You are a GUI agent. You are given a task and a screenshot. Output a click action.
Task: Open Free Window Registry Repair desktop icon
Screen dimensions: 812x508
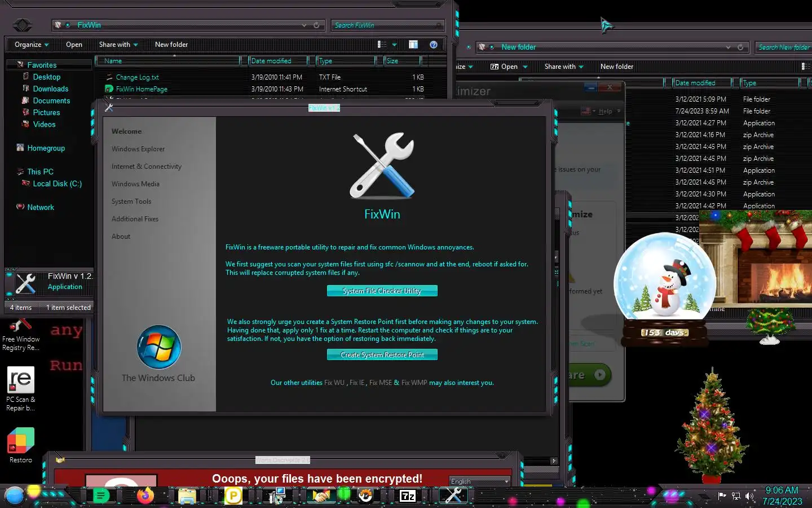[21, 335]
